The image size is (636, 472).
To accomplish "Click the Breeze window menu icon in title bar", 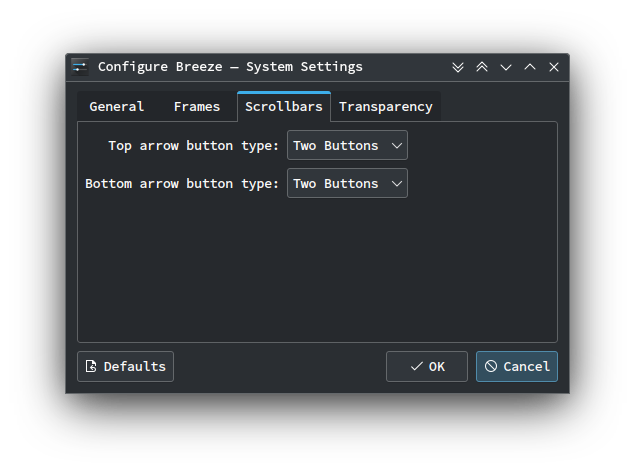I will pos(80,67).
